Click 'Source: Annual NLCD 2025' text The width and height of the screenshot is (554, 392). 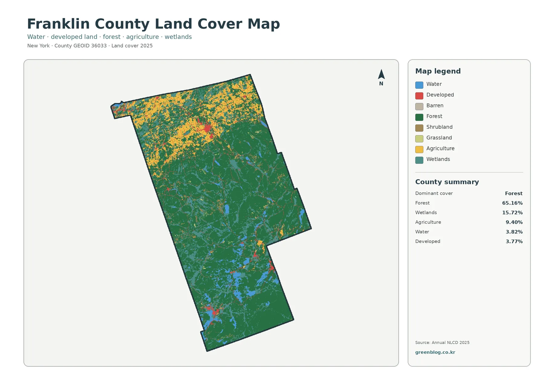point(442,342)
